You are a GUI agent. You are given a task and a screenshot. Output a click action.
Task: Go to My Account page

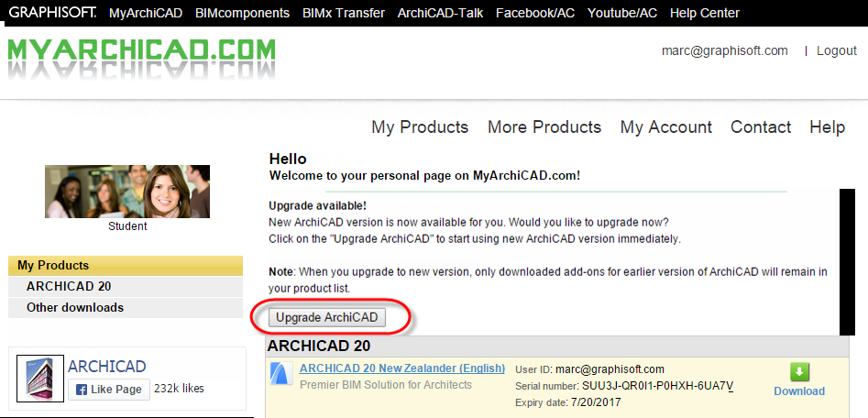click(x=666, y=126)
